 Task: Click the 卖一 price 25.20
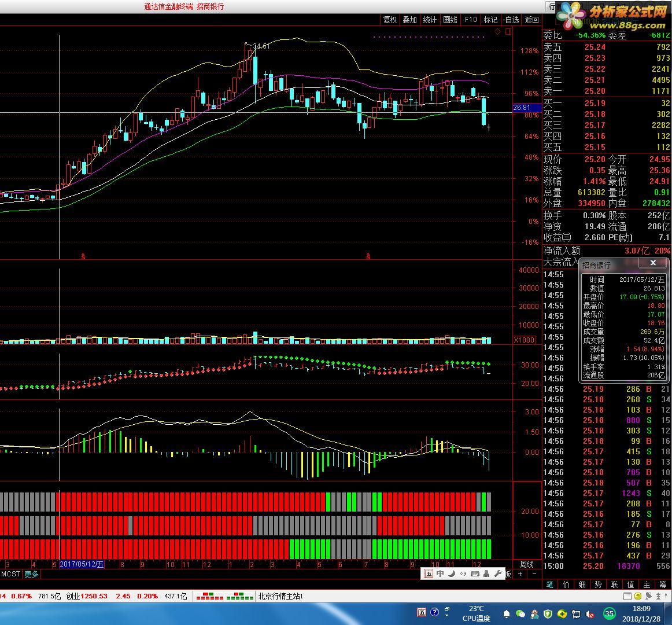pyautogui.click(x=595, y=91)
